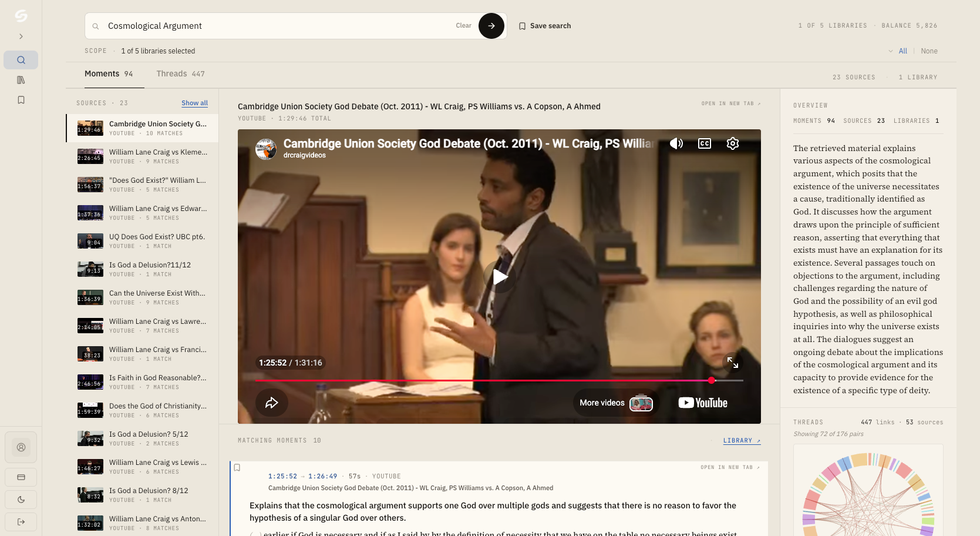Select the Cambridge Union Society source
The height and width of the screenshot is (536, 980).
pos(142,128)
